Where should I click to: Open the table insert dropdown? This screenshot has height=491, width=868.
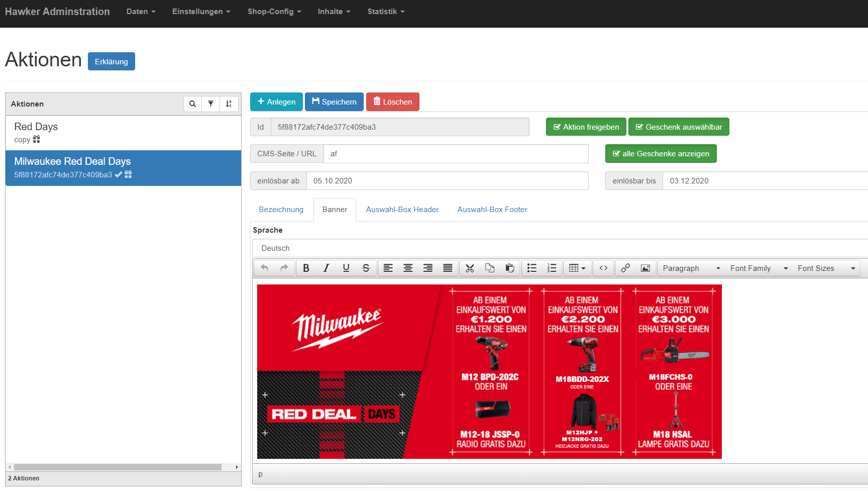(577, 268)
